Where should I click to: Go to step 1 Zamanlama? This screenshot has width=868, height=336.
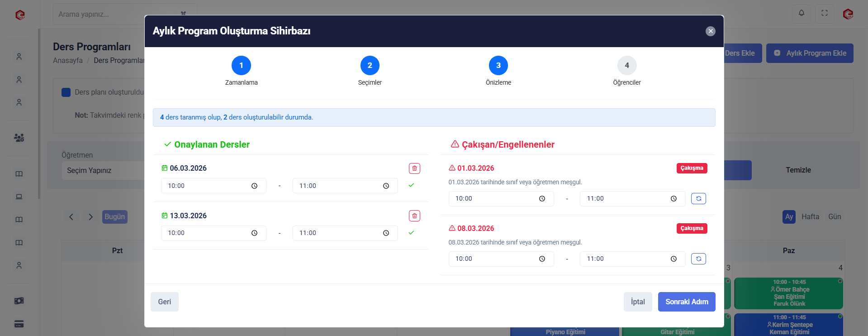[241, 66]
